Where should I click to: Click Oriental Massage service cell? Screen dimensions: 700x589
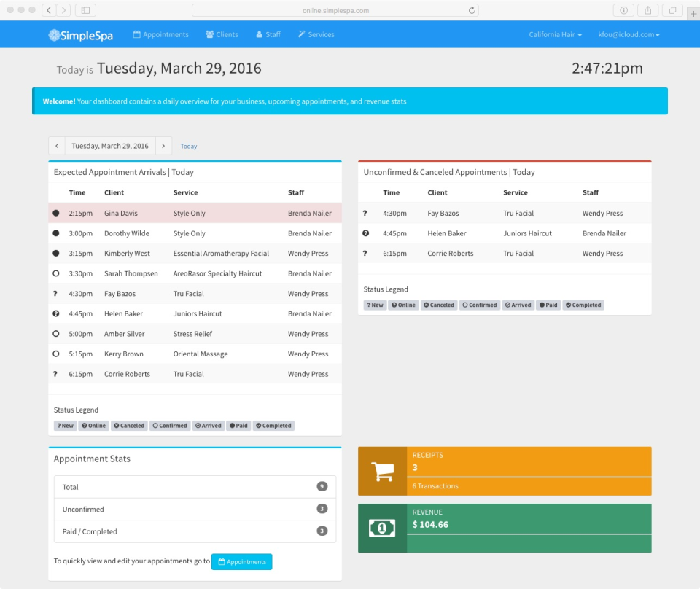[201, 354]
